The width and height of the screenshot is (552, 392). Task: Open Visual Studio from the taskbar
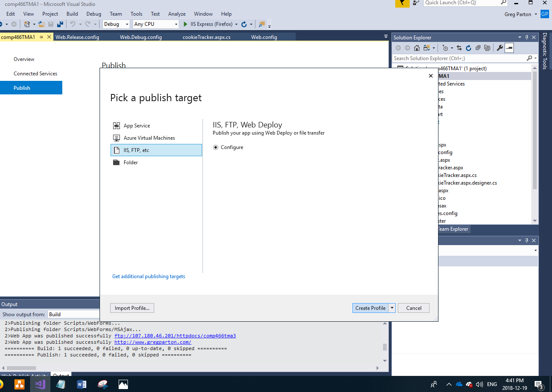pos(40,384)
